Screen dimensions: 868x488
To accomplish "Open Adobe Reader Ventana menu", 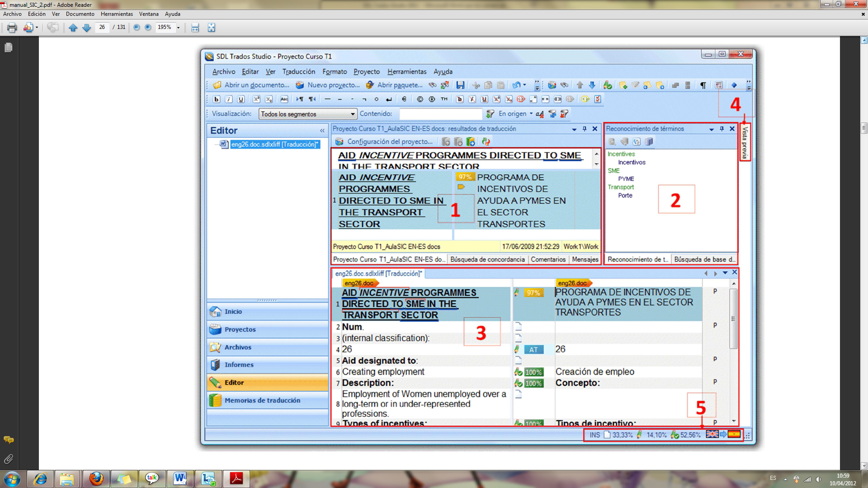I will click(149, 14).
